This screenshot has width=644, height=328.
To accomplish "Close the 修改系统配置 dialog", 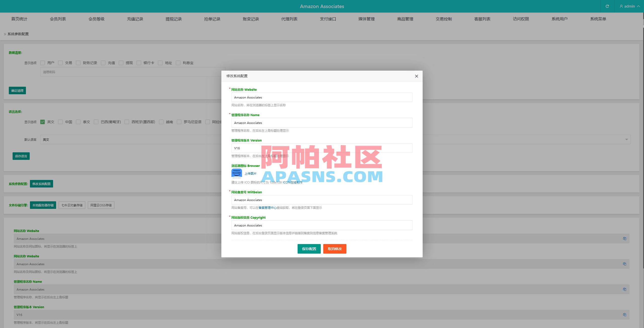I will [x=416, y=76].
